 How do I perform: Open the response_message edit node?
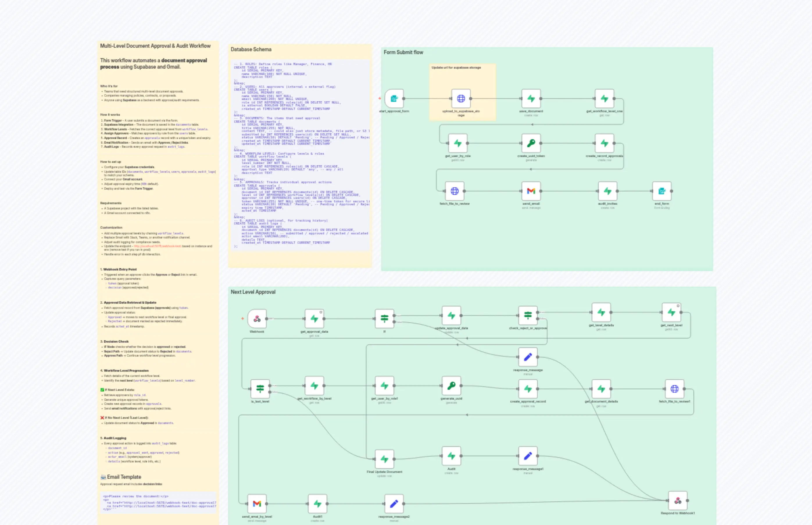pos(527,357)
